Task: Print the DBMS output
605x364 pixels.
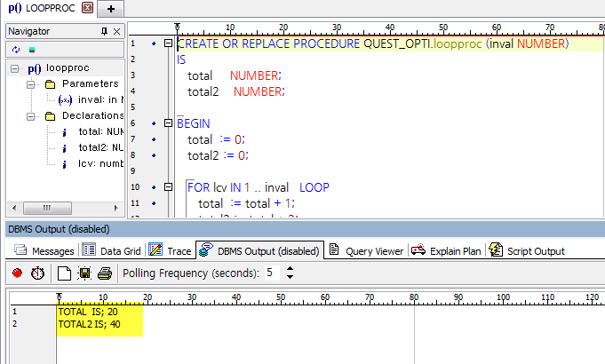Action: tap(104, 273)
